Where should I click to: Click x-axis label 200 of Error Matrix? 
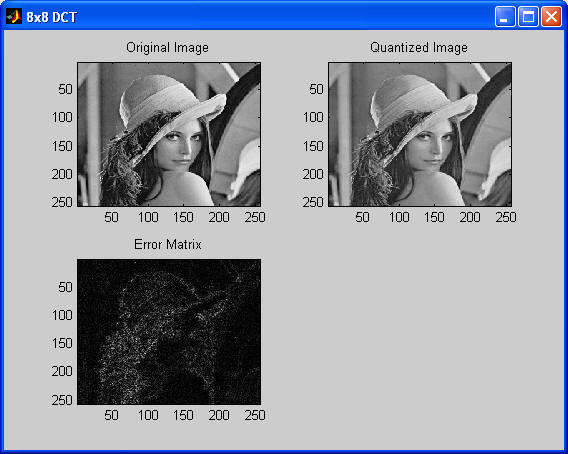click(x=219, y=415)
